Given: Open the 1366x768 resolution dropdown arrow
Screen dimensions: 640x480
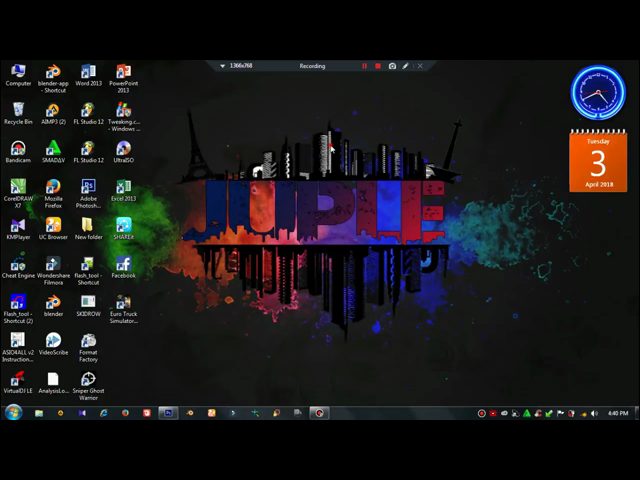Looking at the screenshot, I should click(222, 66).
